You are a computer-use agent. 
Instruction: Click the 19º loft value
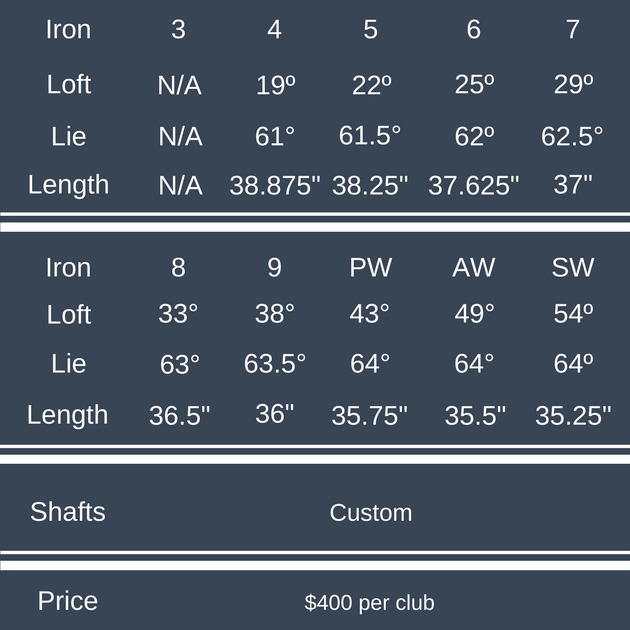point(275,85)
